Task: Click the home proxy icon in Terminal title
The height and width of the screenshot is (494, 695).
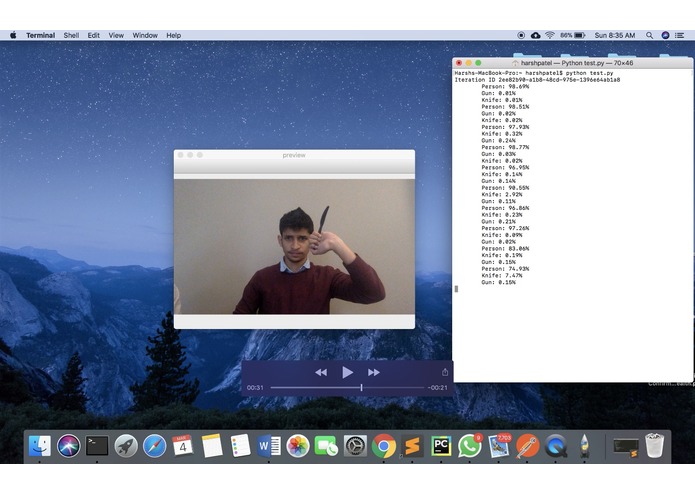Action: [515, 63]
